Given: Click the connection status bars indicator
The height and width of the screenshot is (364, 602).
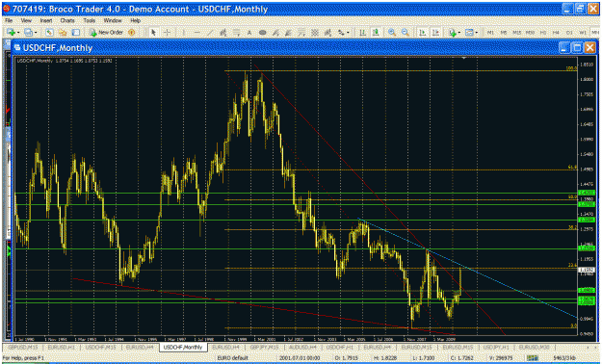Looking at the screenshot, I should [x=532, y=358].
